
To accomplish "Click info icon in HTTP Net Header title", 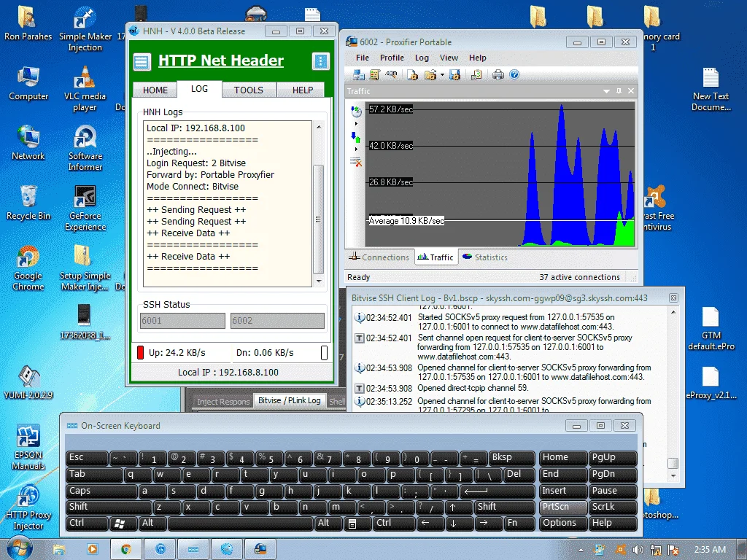I will coord(321,61).
